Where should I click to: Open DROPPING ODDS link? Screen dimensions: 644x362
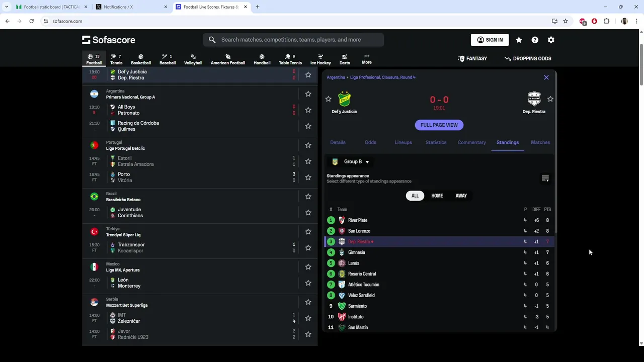(528, 58)
